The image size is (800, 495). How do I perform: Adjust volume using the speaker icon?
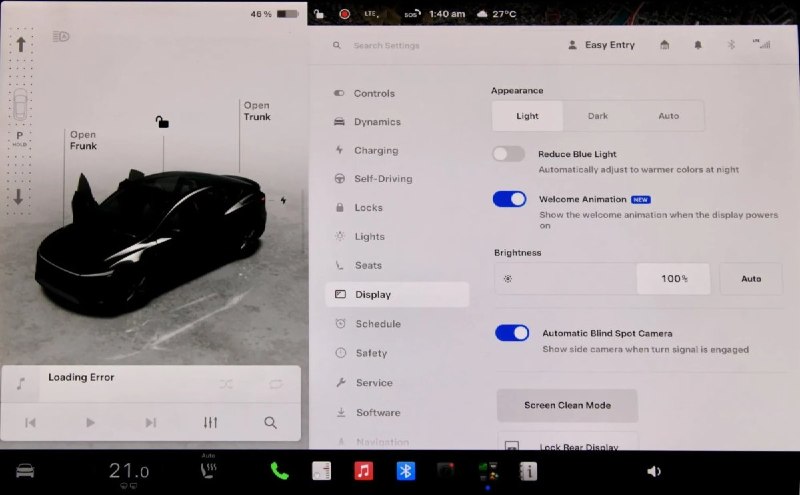point(654,471)
